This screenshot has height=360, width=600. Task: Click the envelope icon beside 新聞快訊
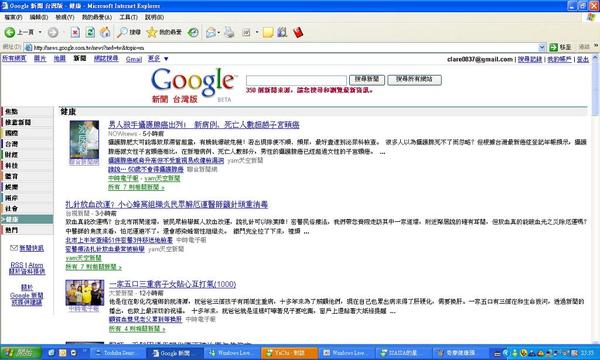click(x=14, y=248)
